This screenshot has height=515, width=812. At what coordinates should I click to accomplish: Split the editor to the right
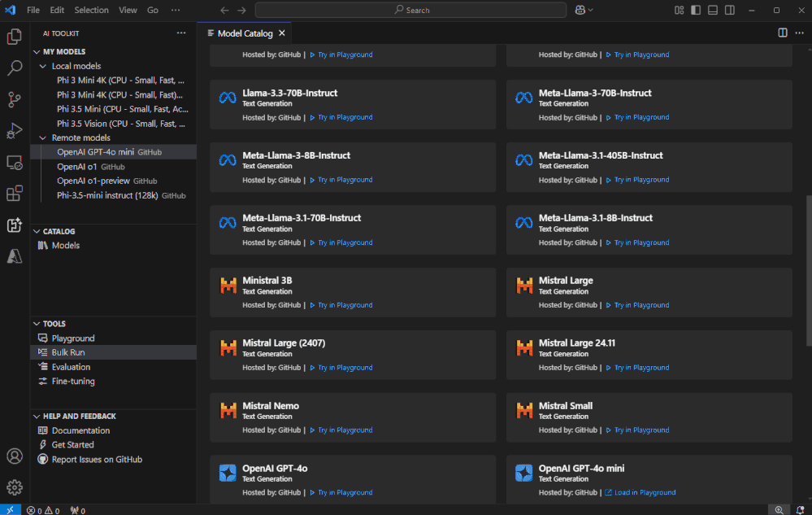pyautogui.click(x=783, y=33)
